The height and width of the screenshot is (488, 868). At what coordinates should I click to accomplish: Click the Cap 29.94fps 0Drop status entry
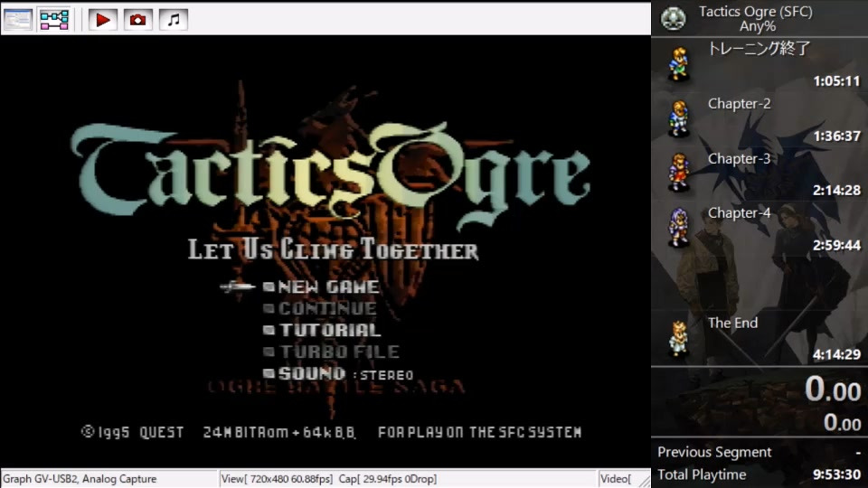(388, 479)
